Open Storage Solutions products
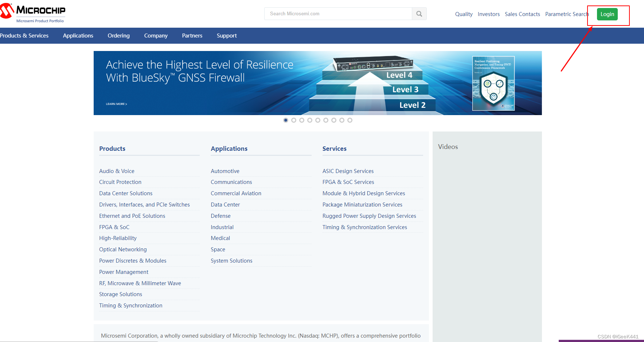This screenshot has width=644, height=342. pos(121,294)
